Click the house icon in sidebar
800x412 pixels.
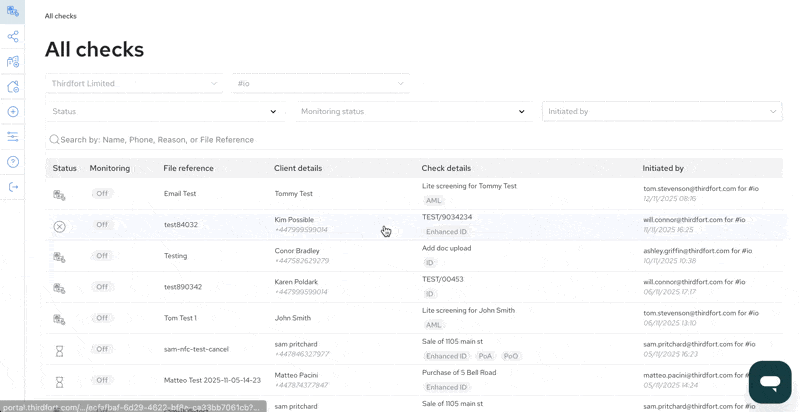(13, 87)
